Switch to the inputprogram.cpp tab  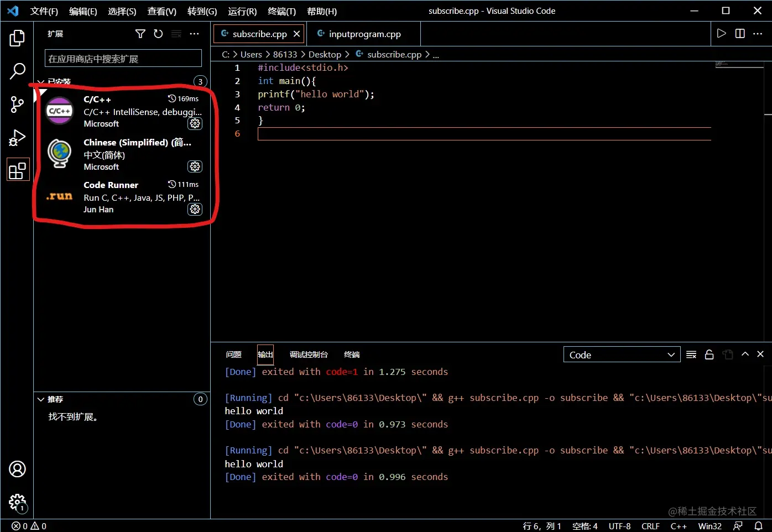[x=363, y=34]
